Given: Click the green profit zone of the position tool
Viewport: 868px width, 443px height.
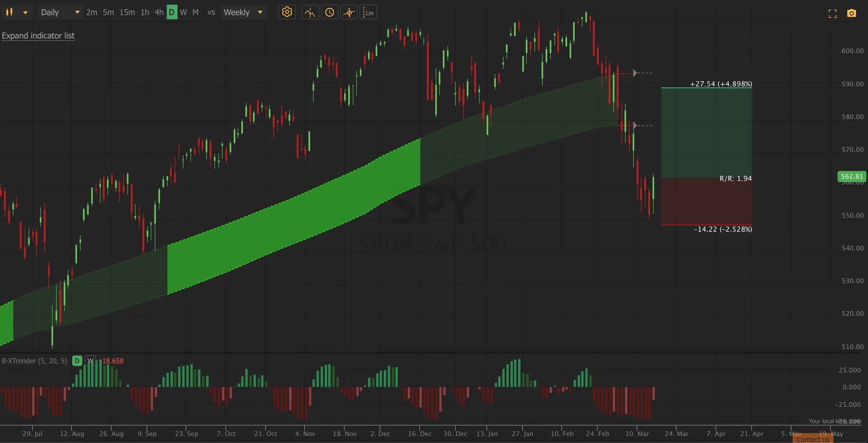Looking at the screenshot, I should coord(707,133).
